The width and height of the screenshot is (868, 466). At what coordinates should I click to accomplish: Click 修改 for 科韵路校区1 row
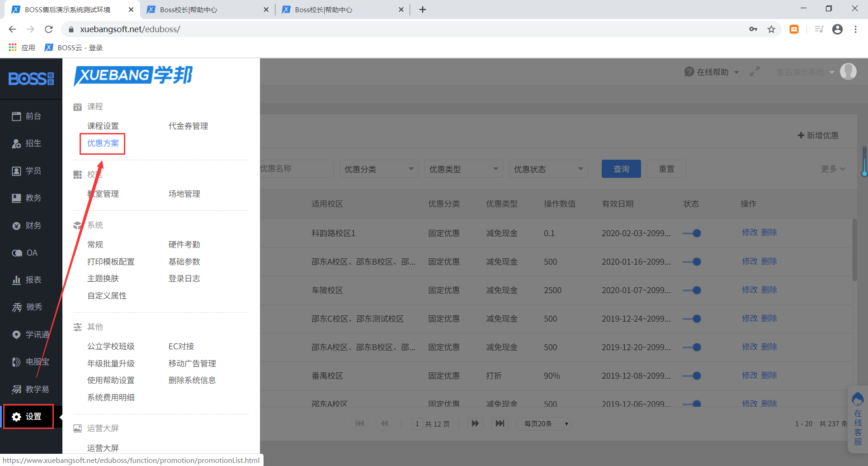750,233
